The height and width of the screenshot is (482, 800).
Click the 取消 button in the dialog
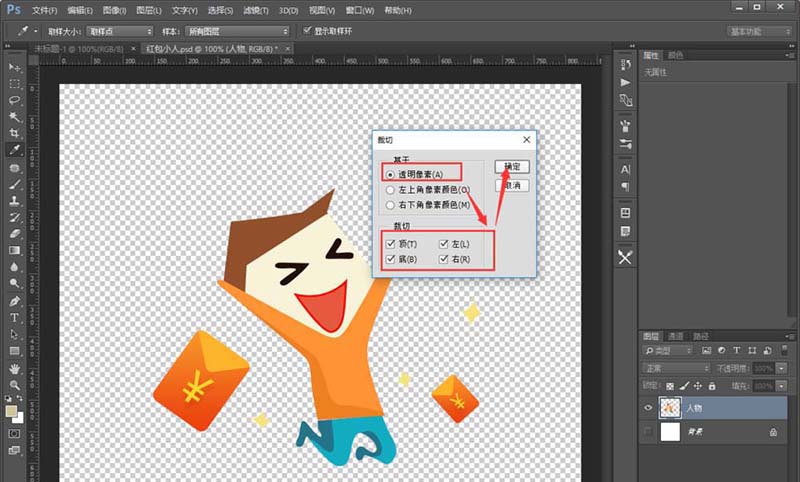[x=513, y=185]
